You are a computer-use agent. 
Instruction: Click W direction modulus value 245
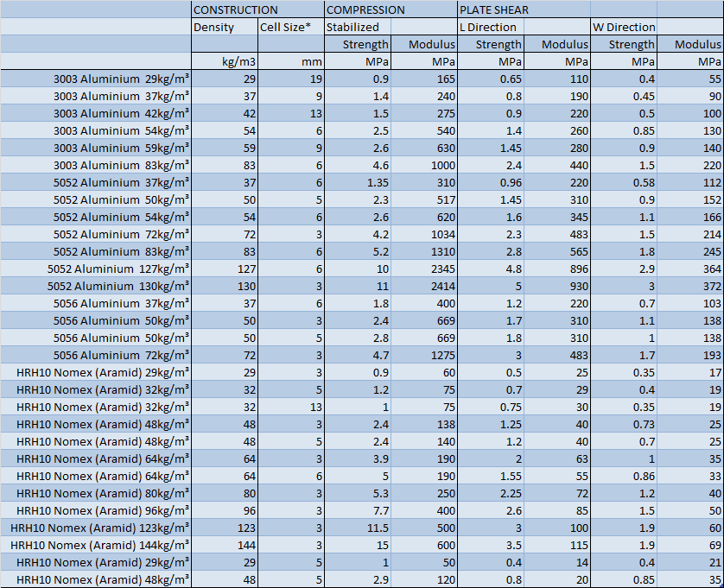(690, 251)
